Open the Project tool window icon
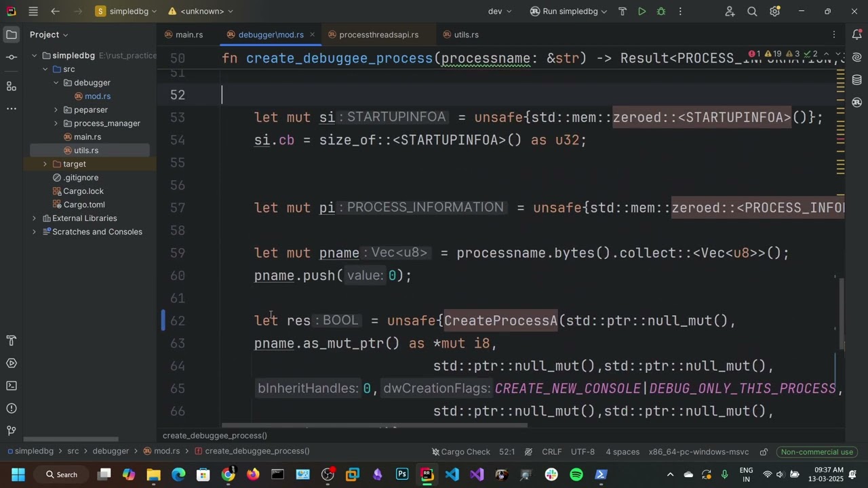868x488 pixels. pos(12,35)
